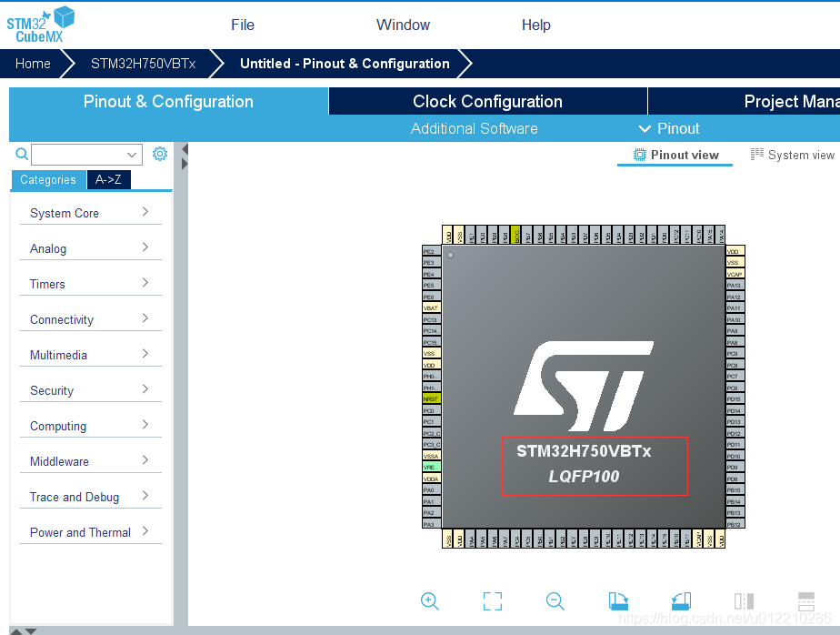Open the category settings gear
The width and height of the screenshot is (840, 635).
160,154
